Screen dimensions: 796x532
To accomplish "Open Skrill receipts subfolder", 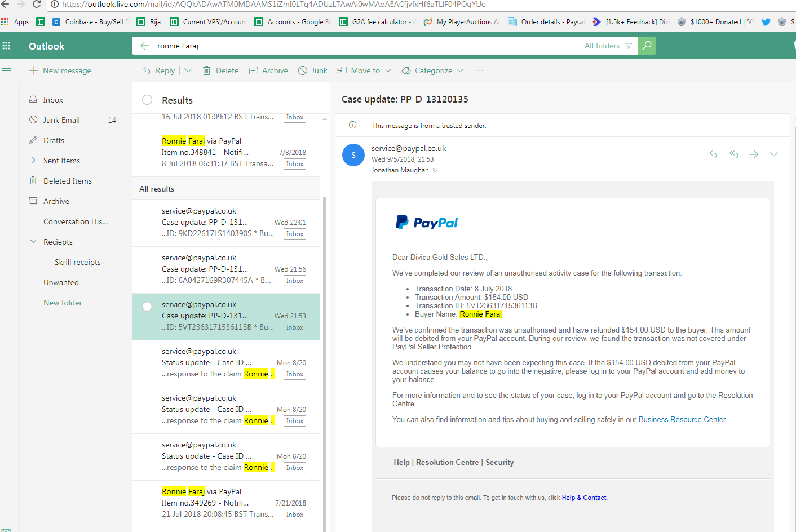I will (77, 262).
